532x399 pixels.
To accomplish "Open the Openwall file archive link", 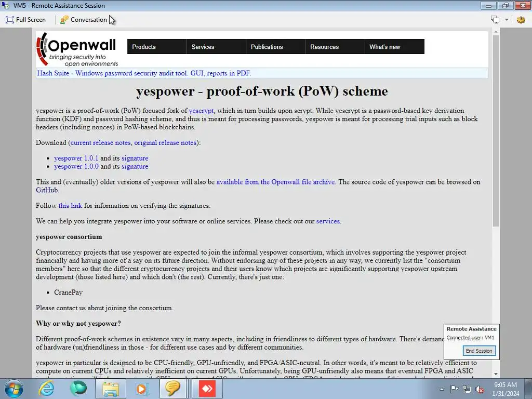I will 275,182.
